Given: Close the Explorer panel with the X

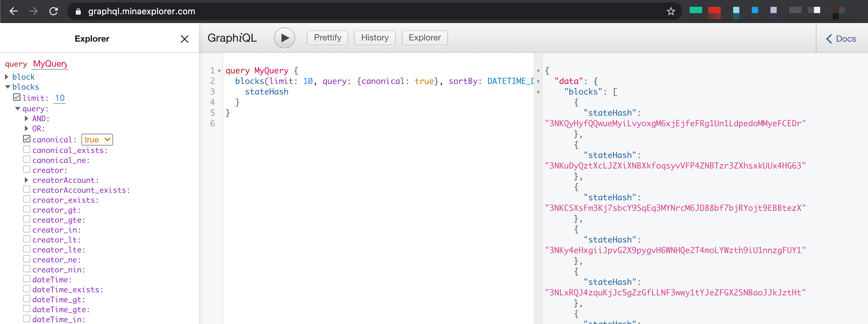Looking at the screenshot, I should 184,39.
